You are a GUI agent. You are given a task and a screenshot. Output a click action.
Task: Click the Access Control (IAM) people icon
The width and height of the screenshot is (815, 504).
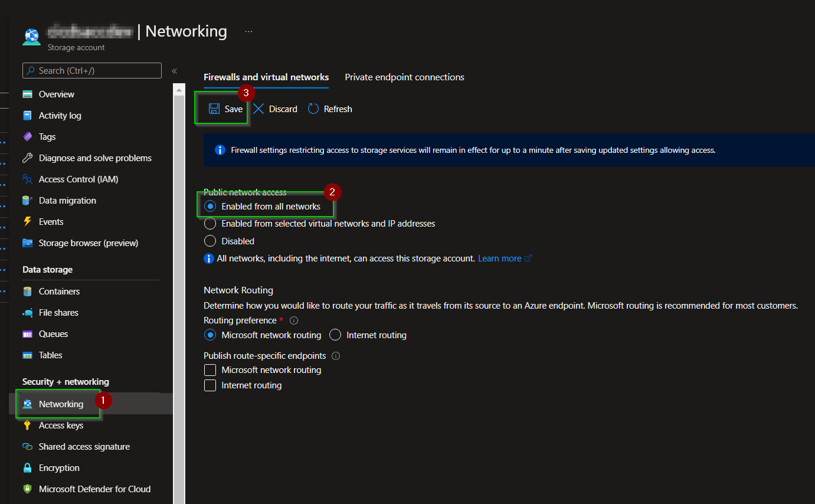pyautogui.click(x=27, y=179)
